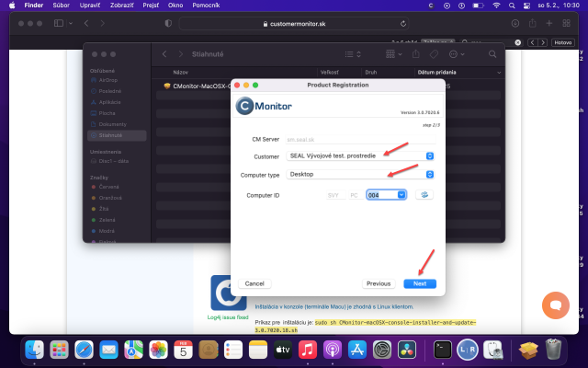
Task: Open the Customer dropdown
Action: (x=360, y=155)
